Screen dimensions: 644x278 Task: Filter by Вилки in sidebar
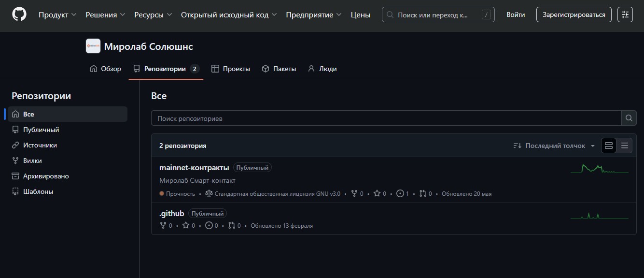[x=68, y=161]
